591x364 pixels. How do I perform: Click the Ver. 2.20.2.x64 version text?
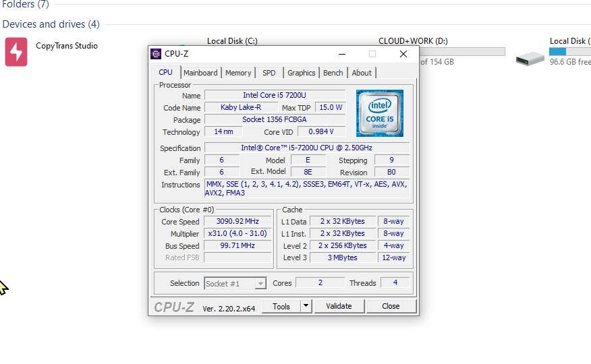tap(229, 309)
